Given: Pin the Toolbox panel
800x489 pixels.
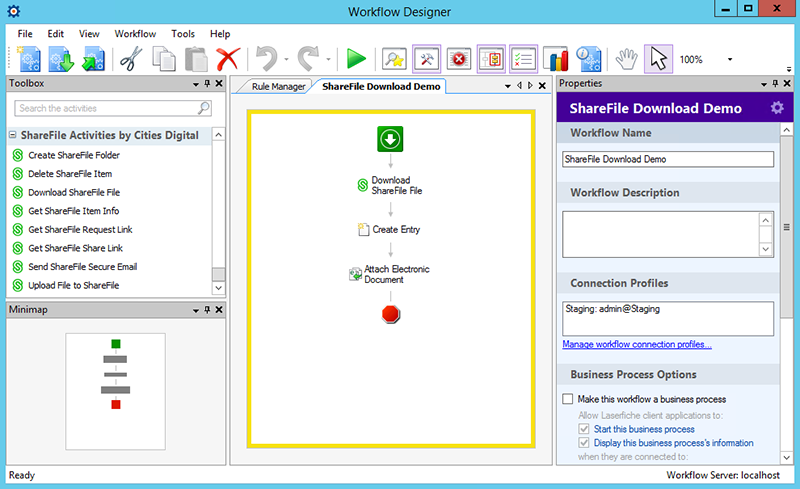Looking at the screenshot, I should pyautogui.click(x=207, y=83).
